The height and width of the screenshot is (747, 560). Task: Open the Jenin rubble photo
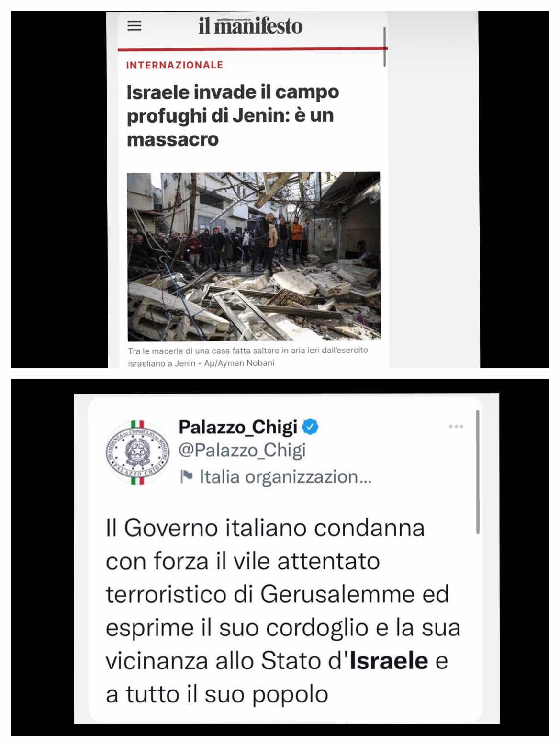pos(254,257)
